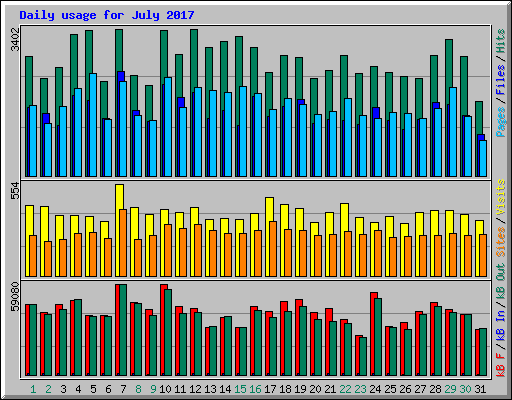The width and height of the screenshot is (512, 400).
Task: Click day label 28 on the x-axis
Action: coord(435,389)
